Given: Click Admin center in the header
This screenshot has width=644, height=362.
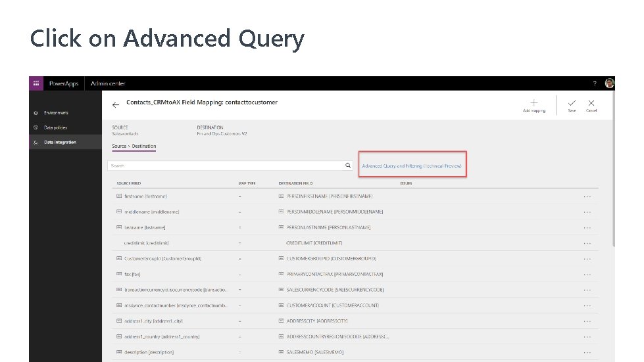Looking at the screenshot, I should tap(108, 83).
